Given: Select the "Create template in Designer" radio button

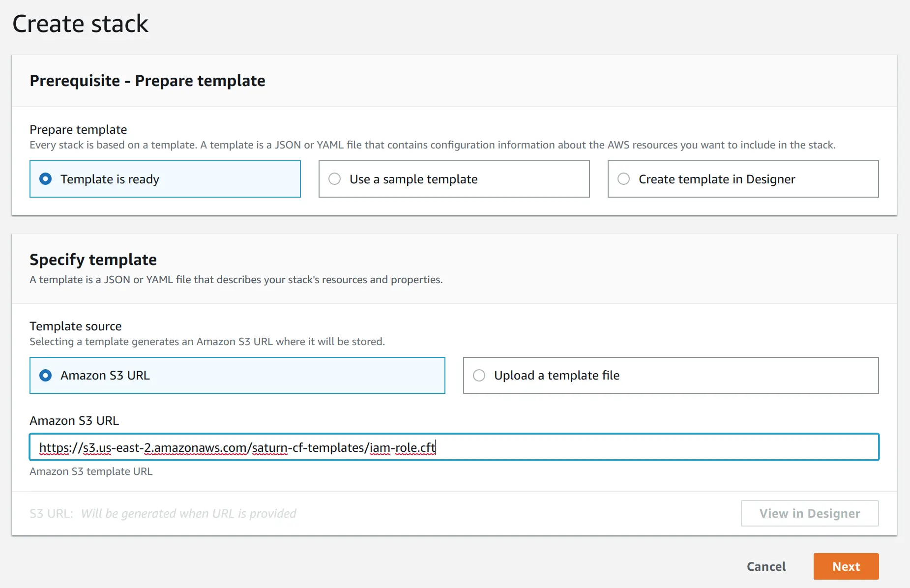Looking at the screenshot, I should click(x=624, y=179).
